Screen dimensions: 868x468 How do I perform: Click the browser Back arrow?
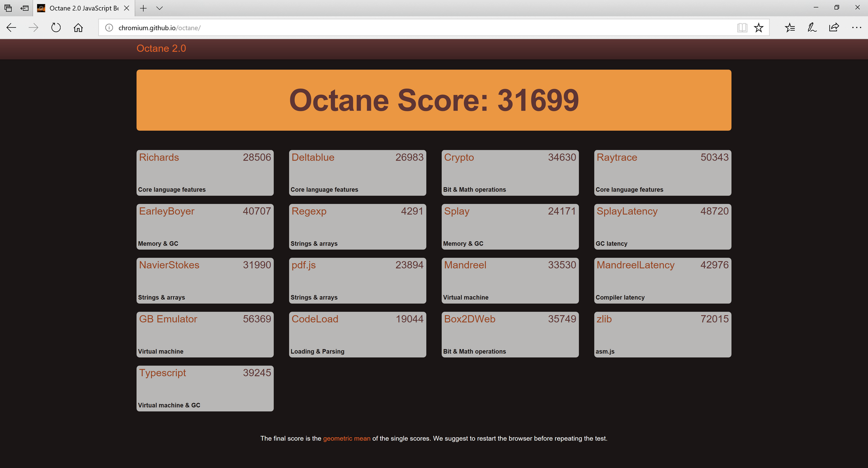(x=11, y=28)
